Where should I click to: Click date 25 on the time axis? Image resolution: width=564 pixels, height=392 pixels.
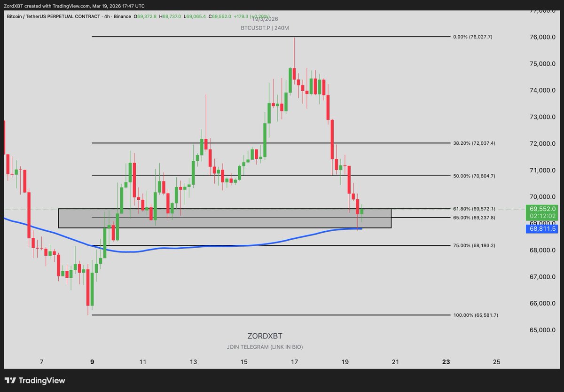496,361
